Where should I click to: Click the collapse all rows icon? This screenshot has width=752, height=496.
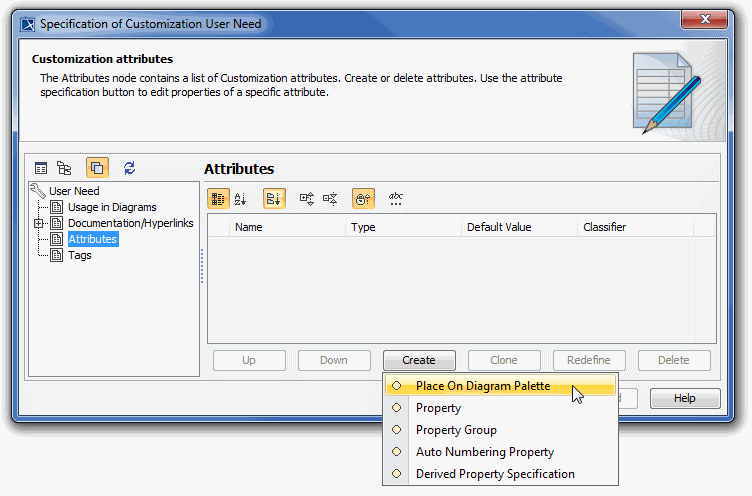[330, 199]
